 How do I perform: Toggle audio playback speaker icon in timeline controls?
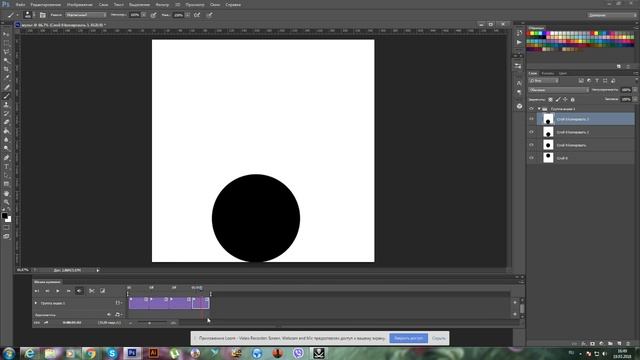point(79,291)
